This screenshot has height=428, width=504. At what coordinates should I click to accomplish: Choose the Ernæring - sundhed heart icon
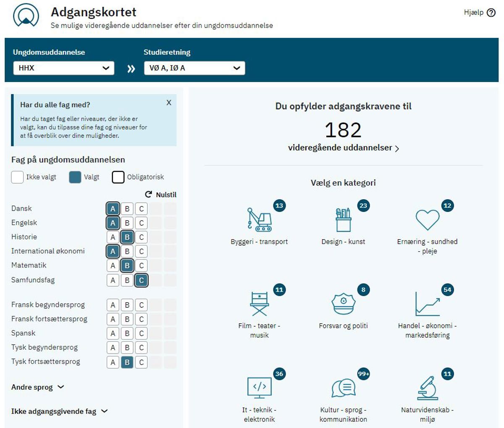(427, 219)
